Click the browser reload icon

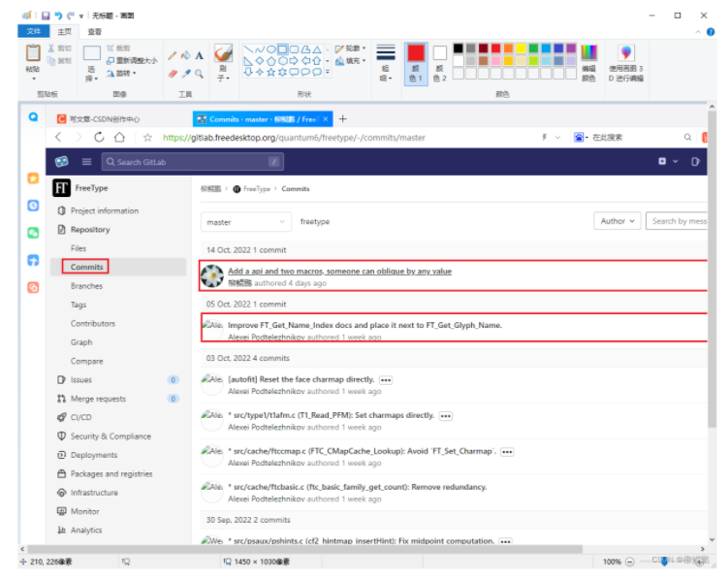coord(99,138)
